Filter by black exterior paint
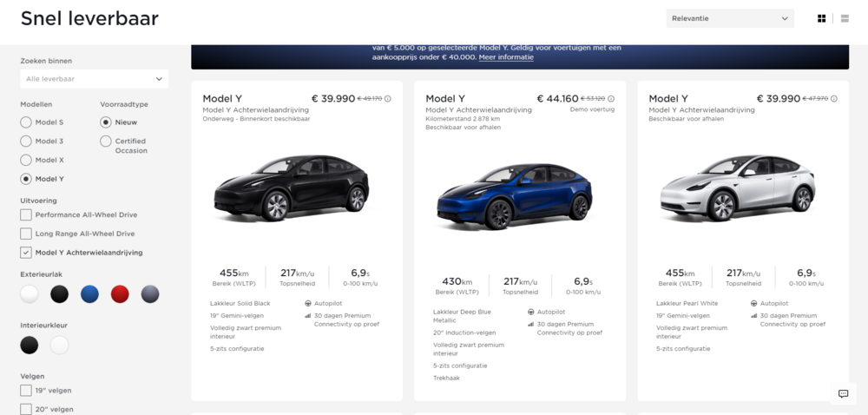The image size is (868, 415). 60,294
